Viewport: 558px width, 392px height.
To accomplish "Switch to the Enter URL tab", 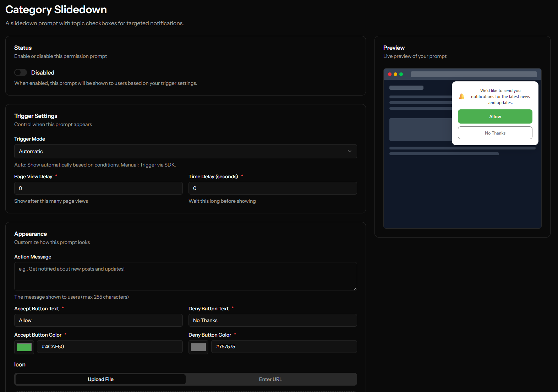I will click(270, 379).
